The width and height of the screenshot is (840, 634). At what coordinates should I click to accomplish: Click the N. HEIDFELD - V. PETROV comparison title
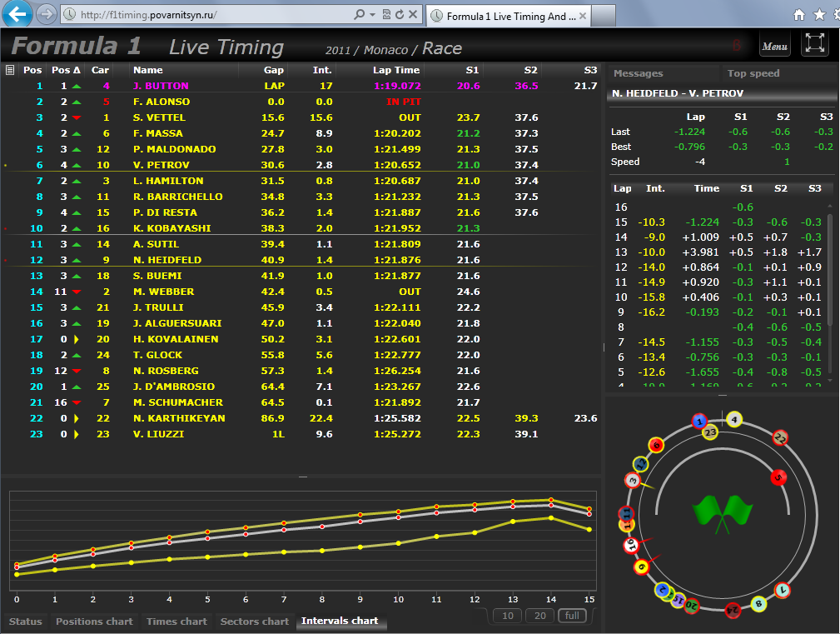(x=677, y=93)
